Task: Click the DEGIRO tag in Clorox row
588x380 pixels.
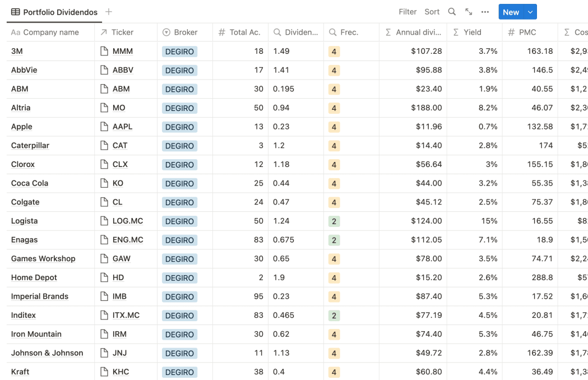Action: (179, 164)
